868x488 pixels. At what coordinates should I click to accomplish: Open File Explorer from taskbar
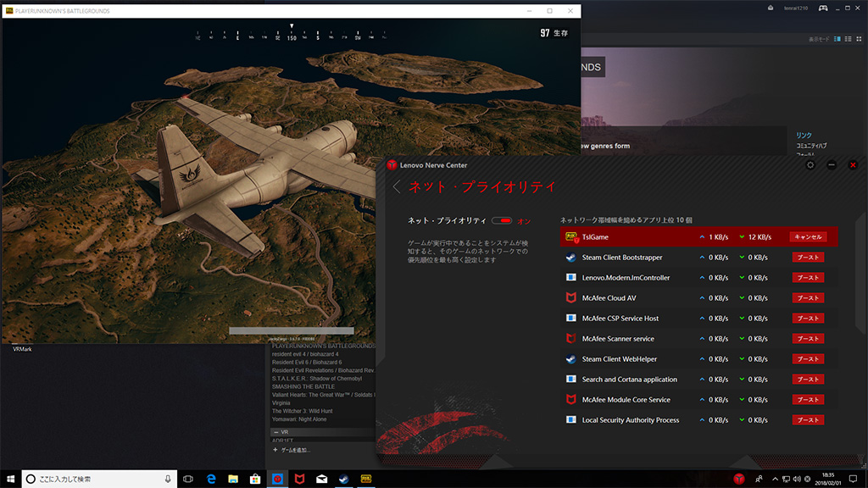[233, 479]
